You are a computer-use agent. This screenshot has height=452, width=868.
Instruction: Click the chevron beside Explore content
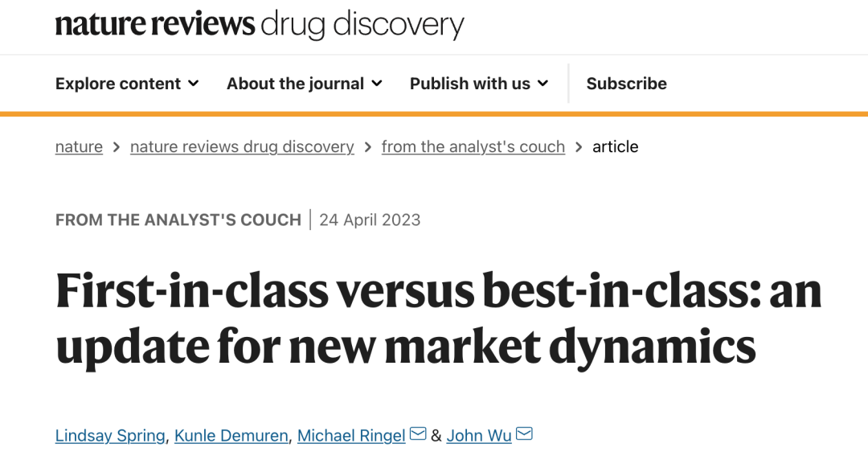[193, 84]
